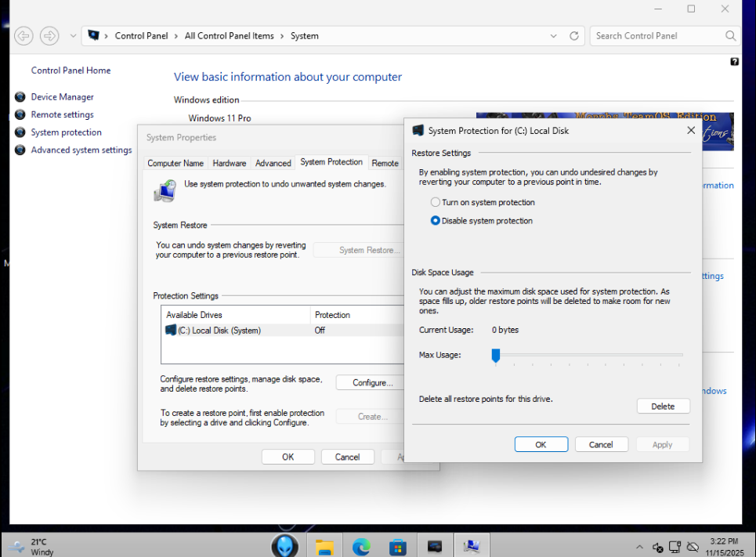Show hidden system tray icons

(x=639, y=547)
